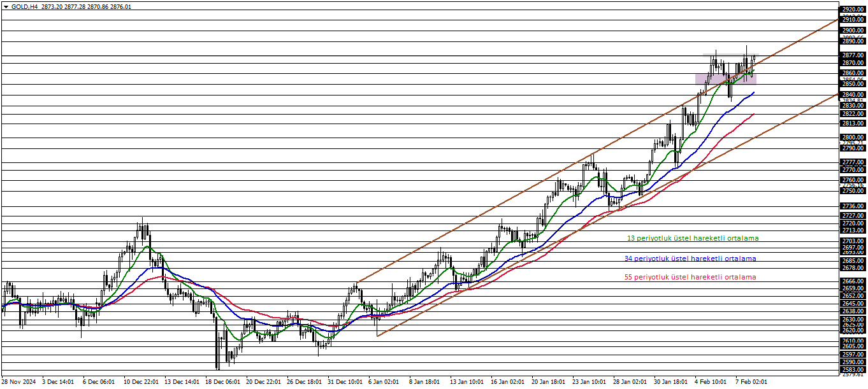Click the 2666.00 price level label
The height and width of the screenshot is (389, 868).
(x=853, y=281)
